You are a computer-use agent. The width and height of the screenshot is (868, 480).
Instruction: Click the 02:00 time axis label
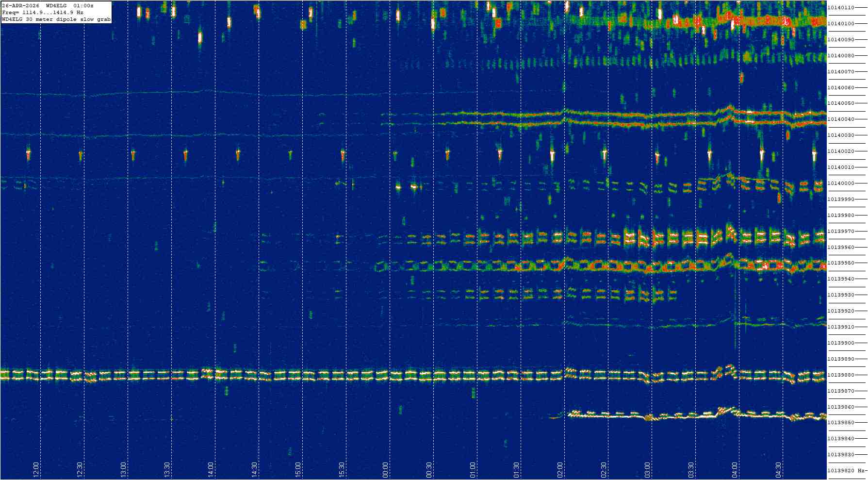(560, 469)
